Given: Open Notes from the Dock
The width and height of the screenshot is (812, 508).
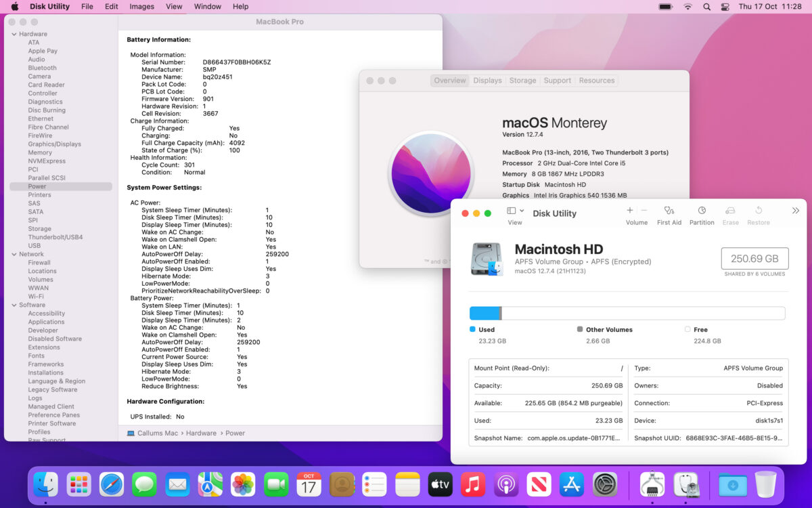Looking at the screenshot, I should point(407,484).
